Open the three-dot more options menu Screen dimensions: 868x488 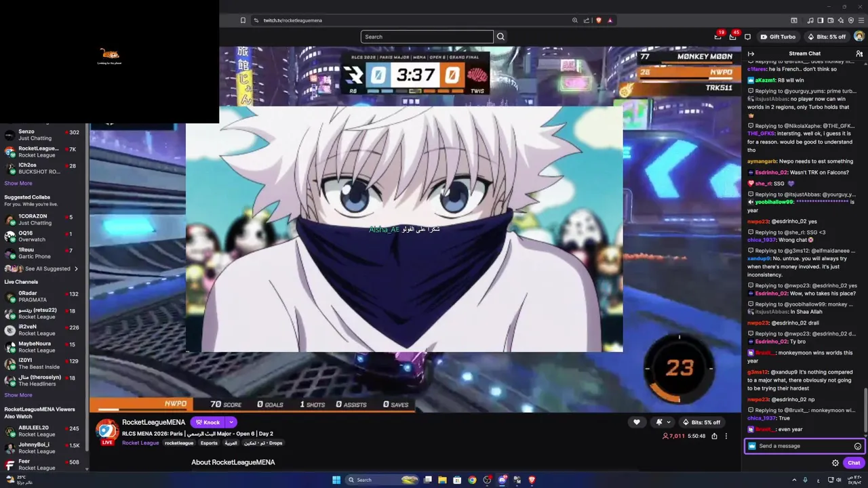click(726, 436)
